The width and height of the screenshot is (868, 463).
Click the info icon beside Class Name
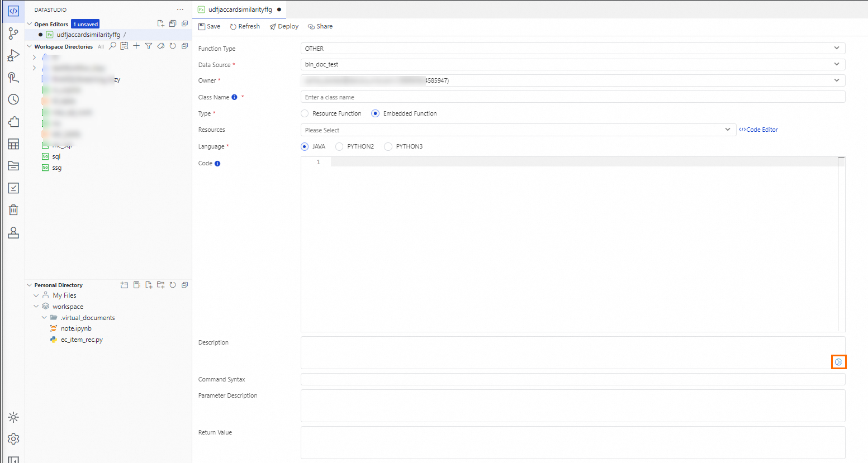(x=235, y=97)
